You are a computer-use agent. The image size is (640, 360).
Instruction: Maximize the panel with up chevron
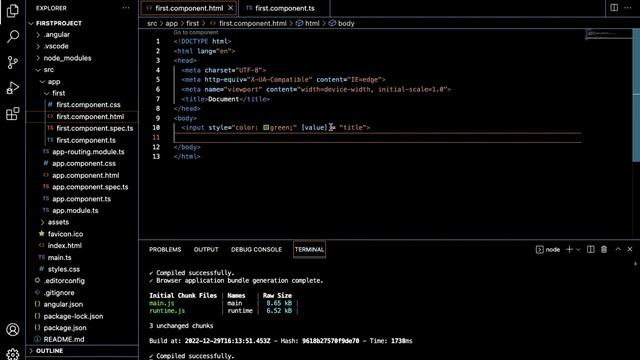pyautogui.click(x=618, y=249)
